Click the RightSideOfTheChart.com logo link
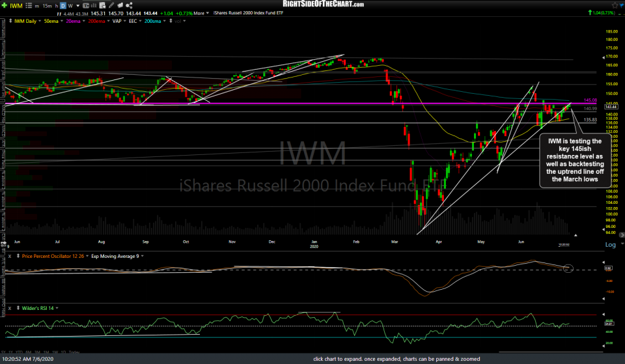Screen dimensions: 625x364 coord(323,4)
